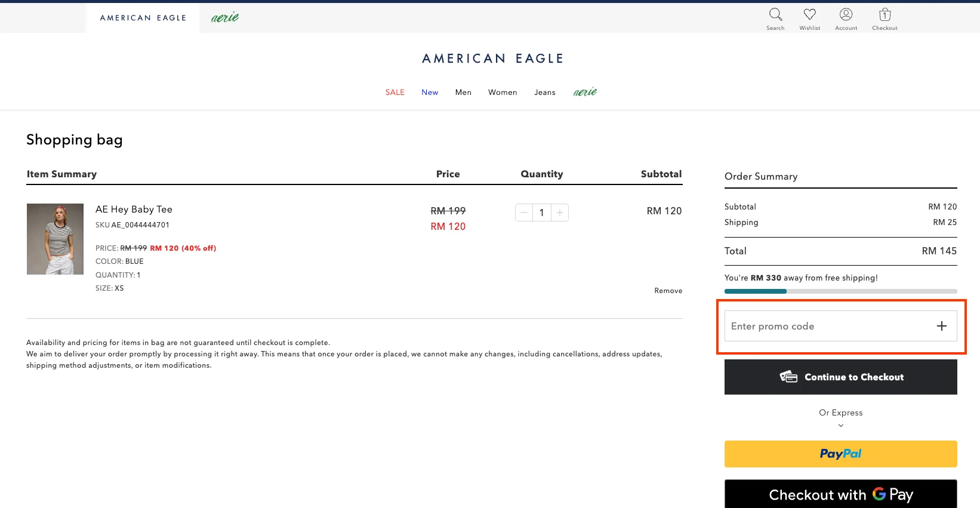This screenshot has height=508, width=980.
Task: Click the free shipping progress bar
Action: pyautogui.click(x=841, y=291)
